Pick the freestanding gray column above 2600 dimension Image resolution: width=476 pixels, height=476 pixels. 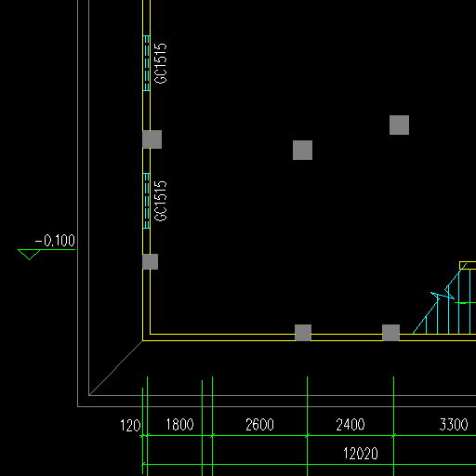302,151
